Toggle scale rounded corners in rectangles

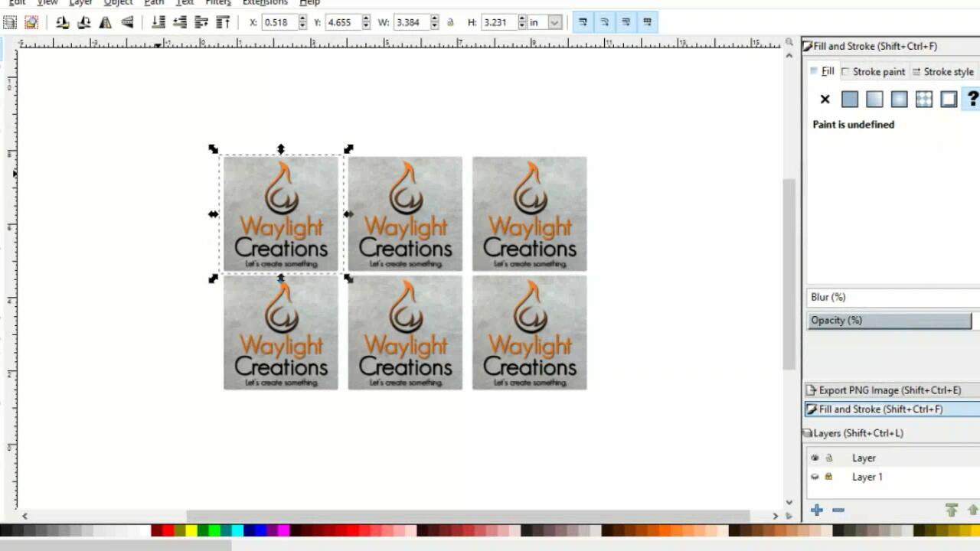tap(604, 22)
